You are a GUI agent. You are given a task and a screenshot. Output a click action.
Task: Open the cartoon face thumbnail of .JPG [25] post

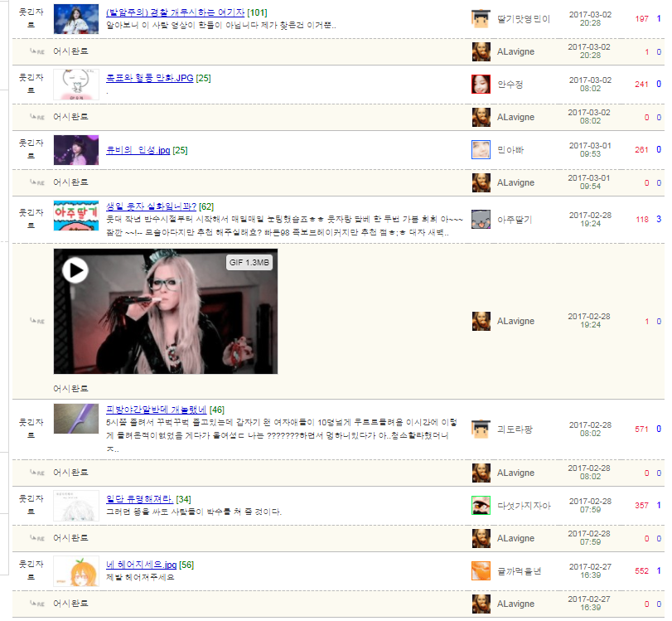(x=76, y=85)
